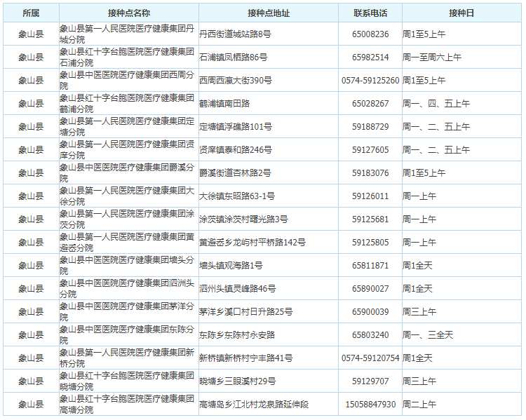
Task: Click the 联系电话 column header
Action: (370, 13)
